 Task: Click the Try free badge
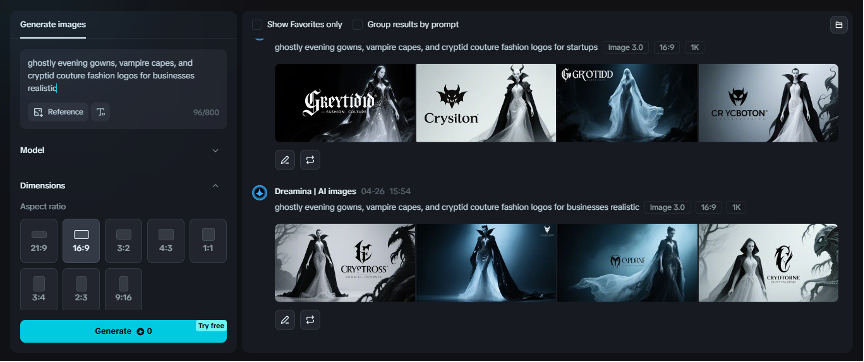click(x=211, y=326)
